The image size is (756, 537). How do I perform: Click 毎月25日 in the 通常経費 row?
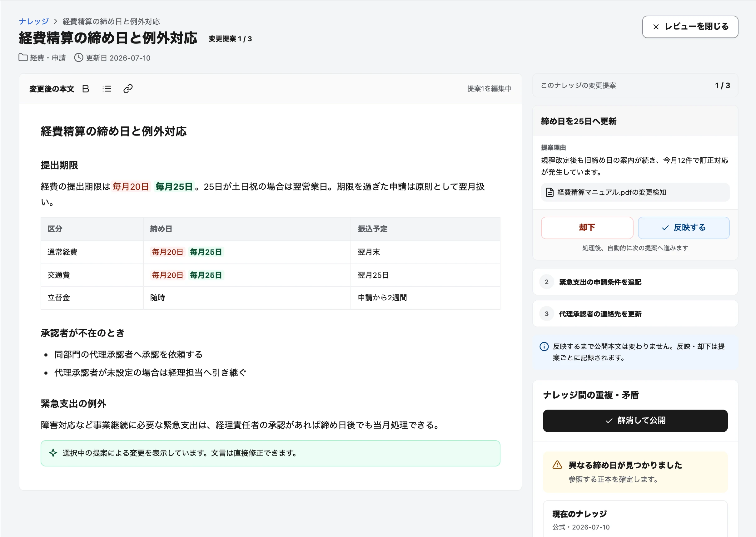(x=206, y=252)
